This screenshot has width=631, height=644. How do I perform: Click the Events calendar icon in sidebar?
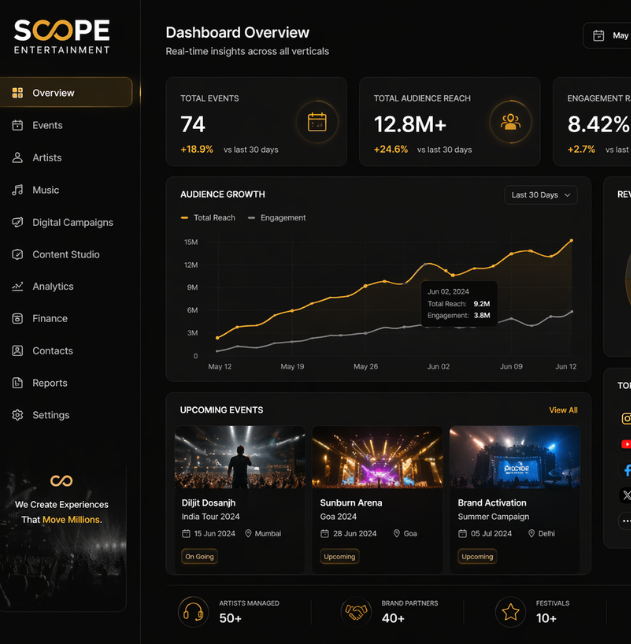click(x=17, y=125)
